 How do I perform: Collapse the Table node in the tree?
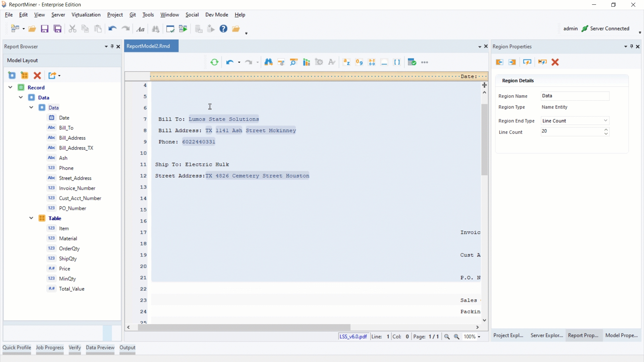point(31,218)
